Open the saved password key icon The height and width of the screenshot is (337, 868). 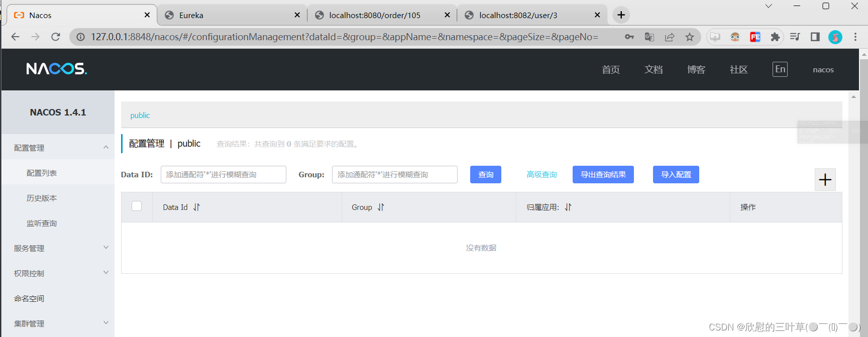pos(629,37)
